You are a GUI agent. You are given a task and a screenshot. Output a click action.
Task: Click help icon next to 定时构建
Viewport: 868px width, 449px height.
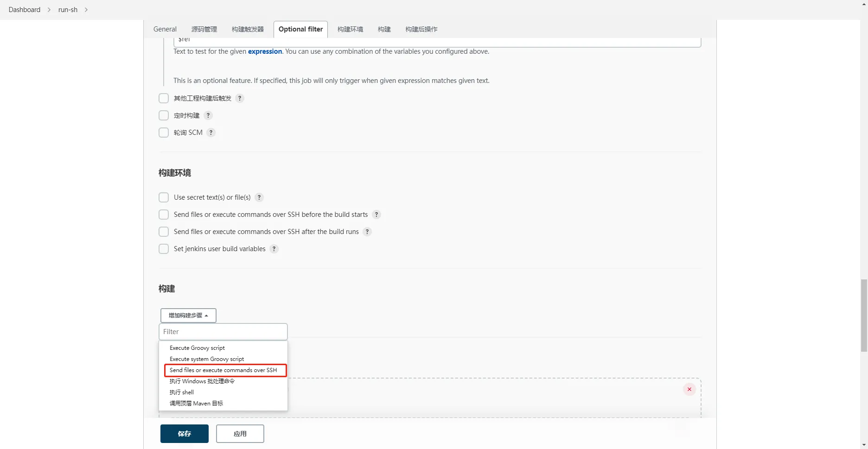coord(208,115)
